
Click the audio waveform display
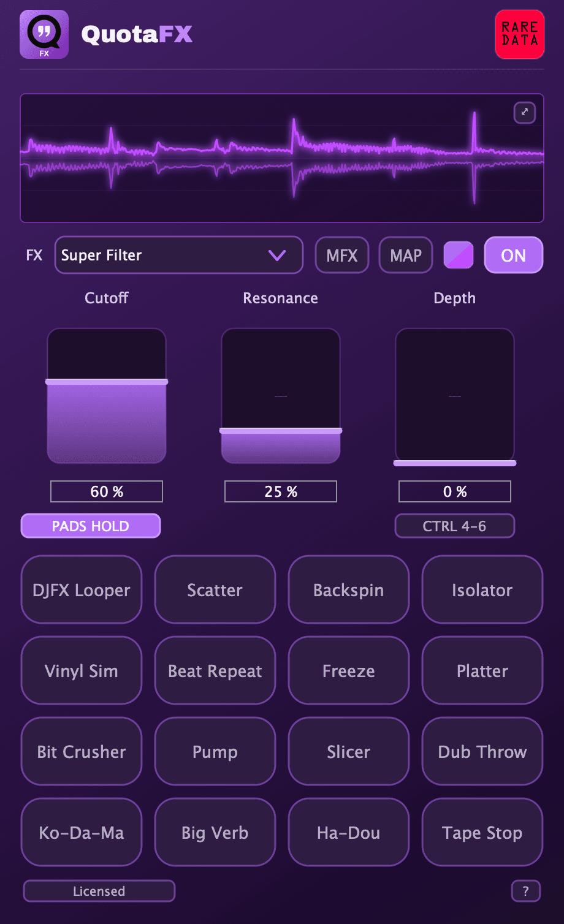coord(282,158)
